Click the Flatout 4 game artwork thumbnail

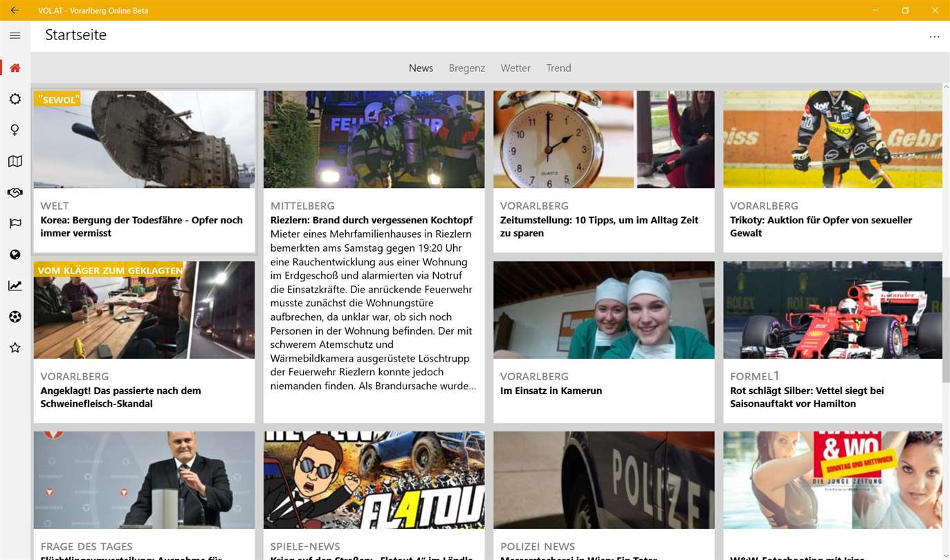(x=374, y=480)
